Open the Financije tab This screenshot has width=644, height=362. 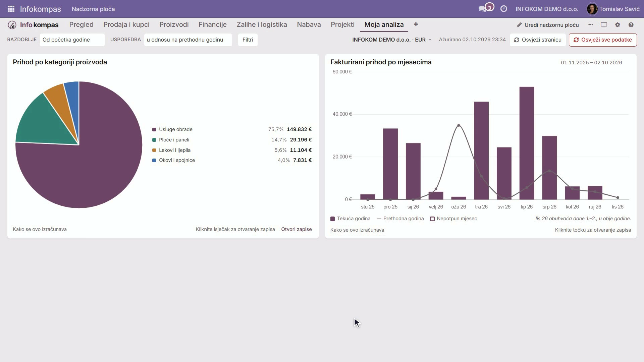tap(212, 24)
